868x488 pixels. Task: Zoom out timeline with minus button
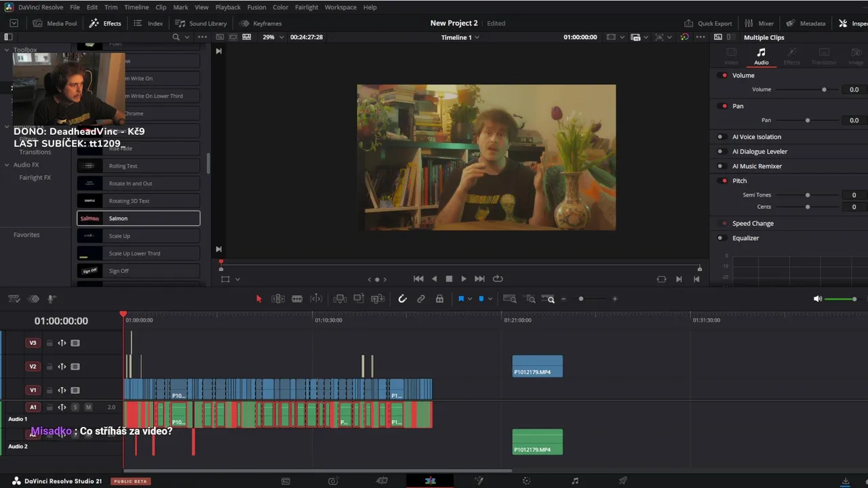pyautogui.click(x=564, y=299)
